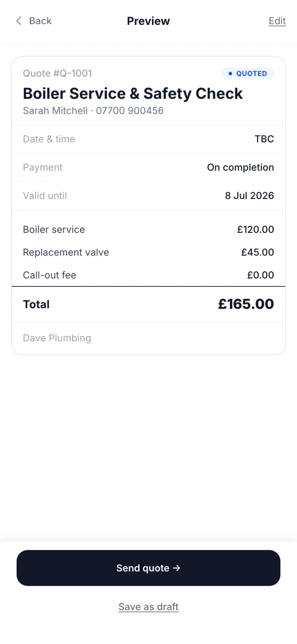Click the arrow on Send quote button

click(x=177, y=568)
